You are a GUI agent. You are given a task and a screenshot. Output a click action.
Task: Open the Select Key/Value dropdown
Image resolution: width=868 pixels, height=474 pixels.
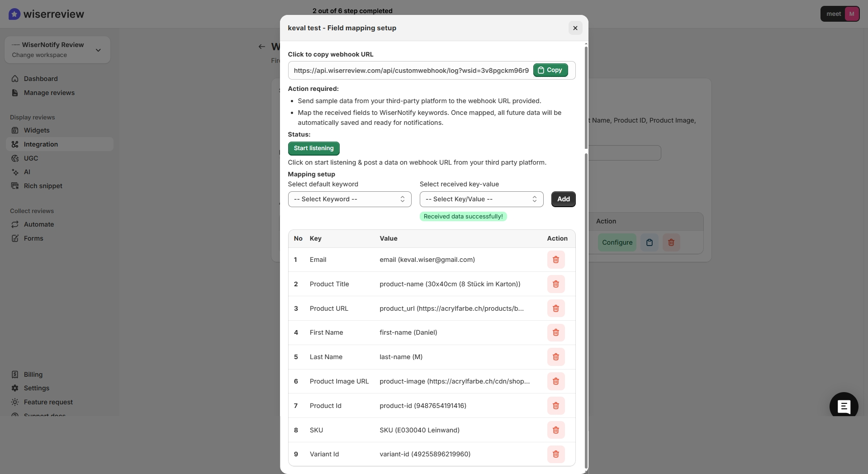coord(481,199)
